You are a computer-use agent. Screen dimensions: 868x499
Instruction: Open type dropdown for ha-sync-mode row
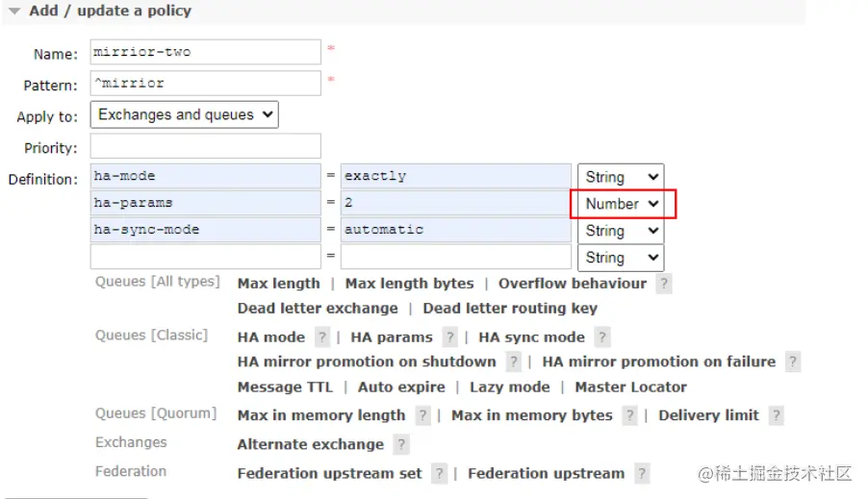[x=621, y=231]
